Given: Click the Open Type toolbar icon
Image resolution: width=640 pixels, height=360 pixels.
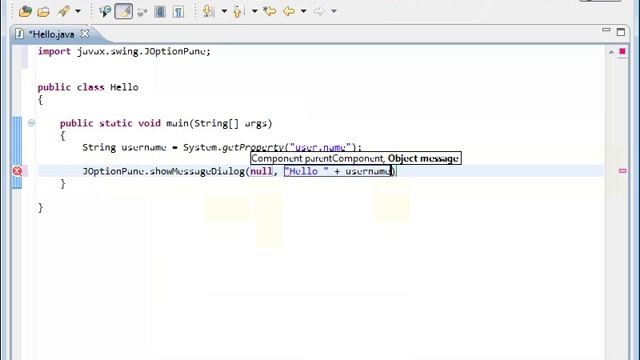Looking at the screenshot, I should (25, 11).
